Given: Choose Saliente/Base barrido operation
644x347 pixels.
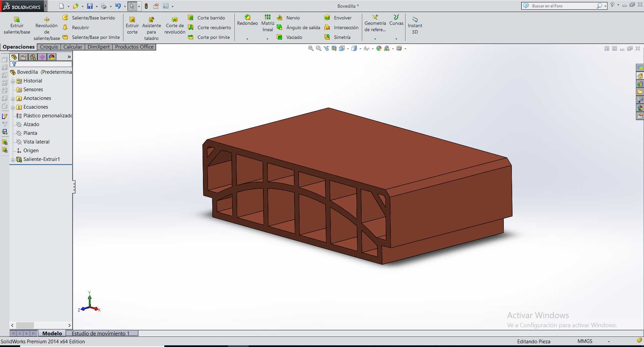Looking at the screenshot, I should (x=89, y=18).
